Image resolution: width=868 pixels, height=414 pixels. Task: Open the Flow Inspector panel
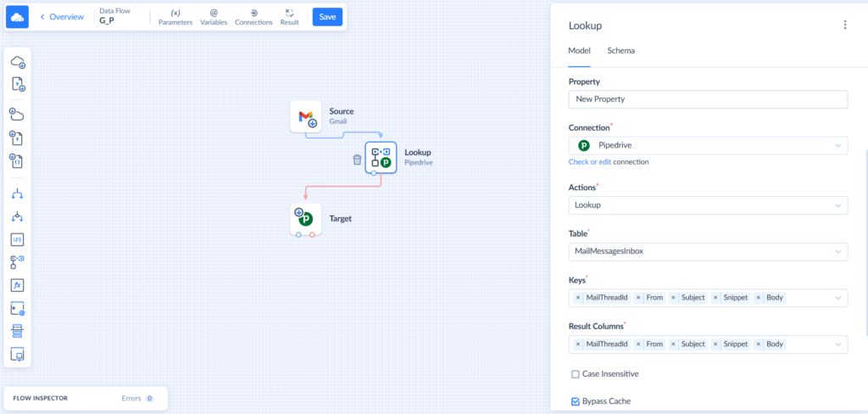click(x=41, y=399)
